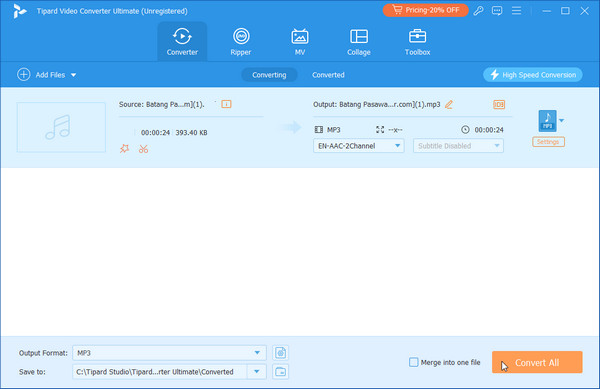
Task: Open the Toolbox tab
Action: (417, 42)
